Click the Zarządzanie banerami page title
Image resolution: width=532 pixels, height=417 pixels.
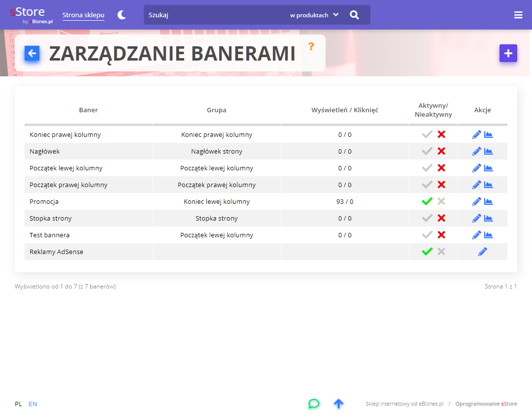tap(172, 54)
